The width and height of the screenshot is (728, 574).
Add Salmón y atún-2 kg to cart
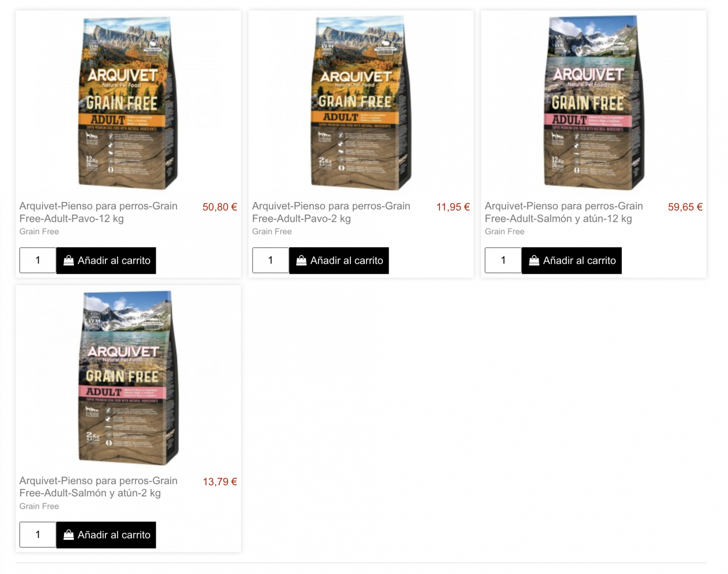[x=106, y=535]
